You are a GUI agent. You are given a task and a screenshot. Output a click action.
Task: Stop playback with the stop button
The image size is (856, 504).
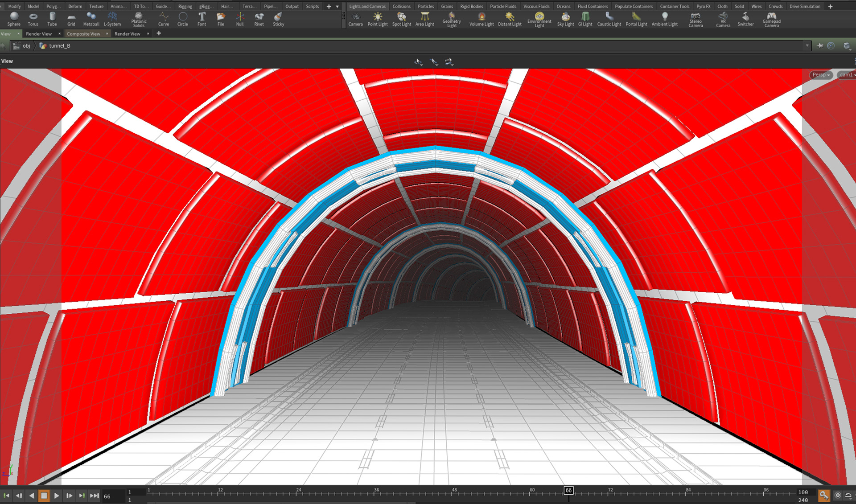(44, 496)
